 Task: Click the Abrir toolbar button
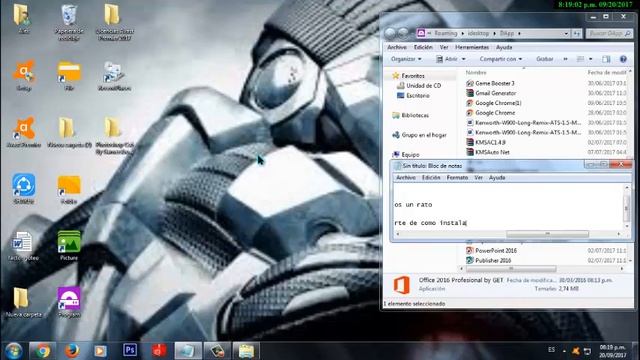tap(447, 59)
